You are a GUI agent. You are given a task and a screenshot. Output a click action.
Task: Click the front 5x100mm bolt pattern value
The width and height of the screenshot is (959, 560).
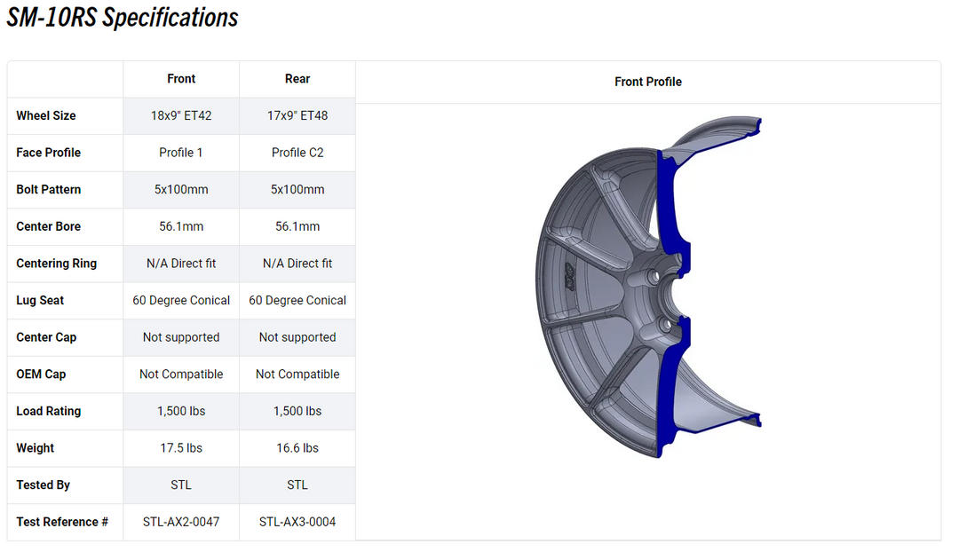coord(181,190)
